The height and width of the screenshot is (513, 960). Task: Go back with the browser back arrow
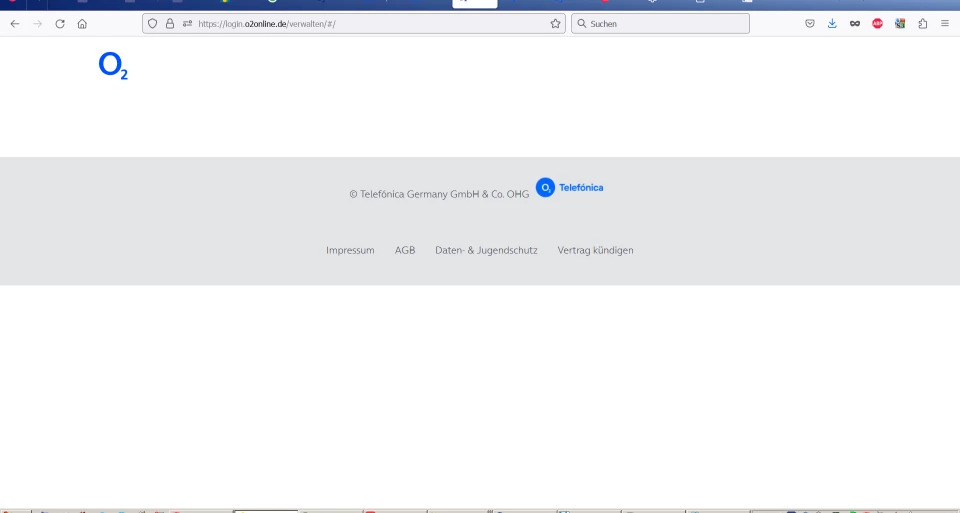click(x=15, y=24)
